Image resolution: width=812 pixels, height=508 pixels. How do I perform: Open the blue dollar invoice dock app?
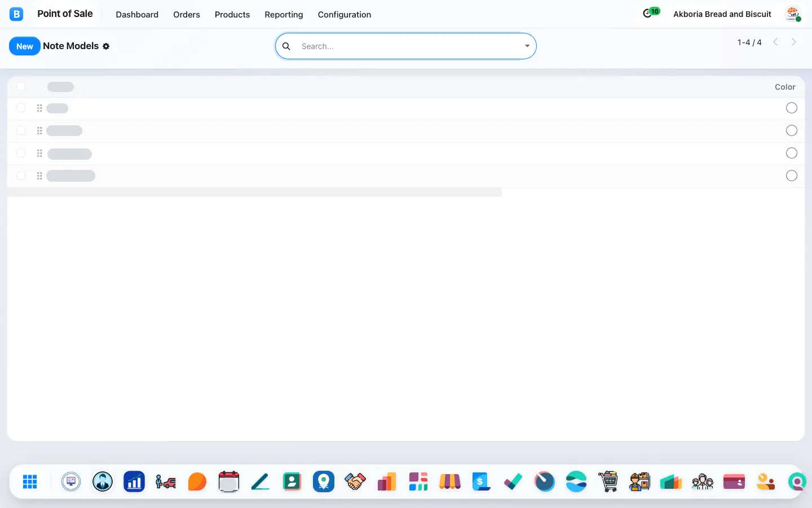(x=482, y=481)
